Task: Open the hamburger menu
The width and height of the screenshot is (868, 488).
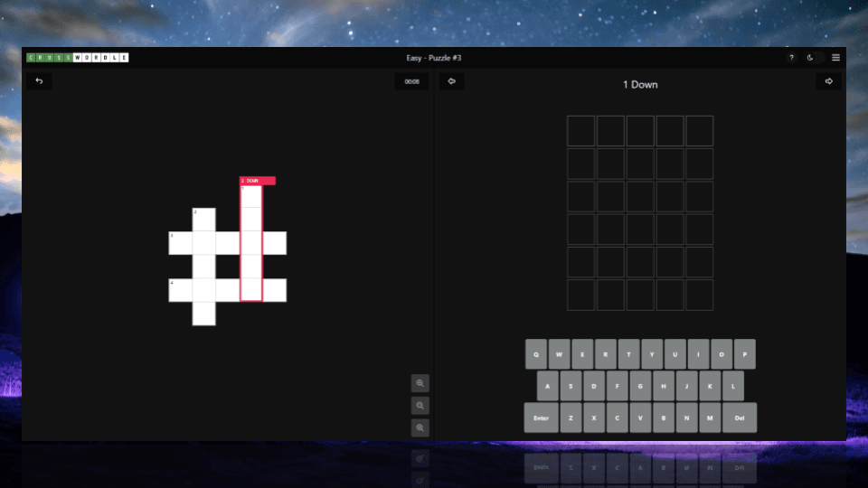Action: 835,58
